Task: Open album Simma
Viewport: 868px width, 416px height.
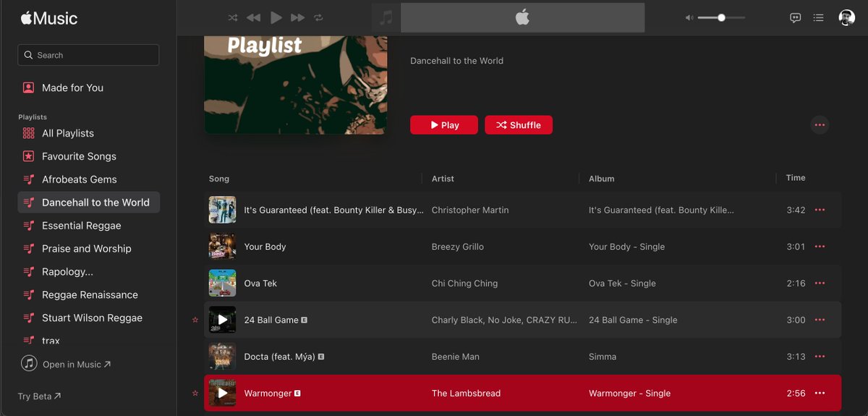Action: tap(603, 357)
